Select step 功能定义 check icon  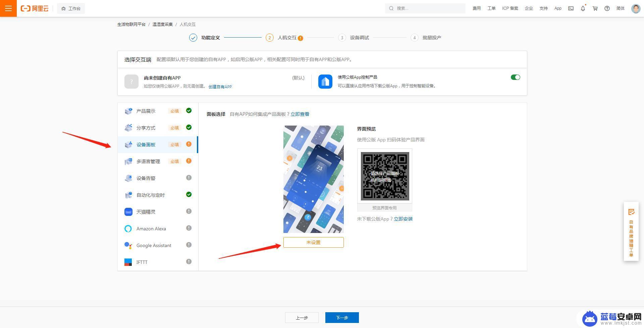tap(193, 38)
